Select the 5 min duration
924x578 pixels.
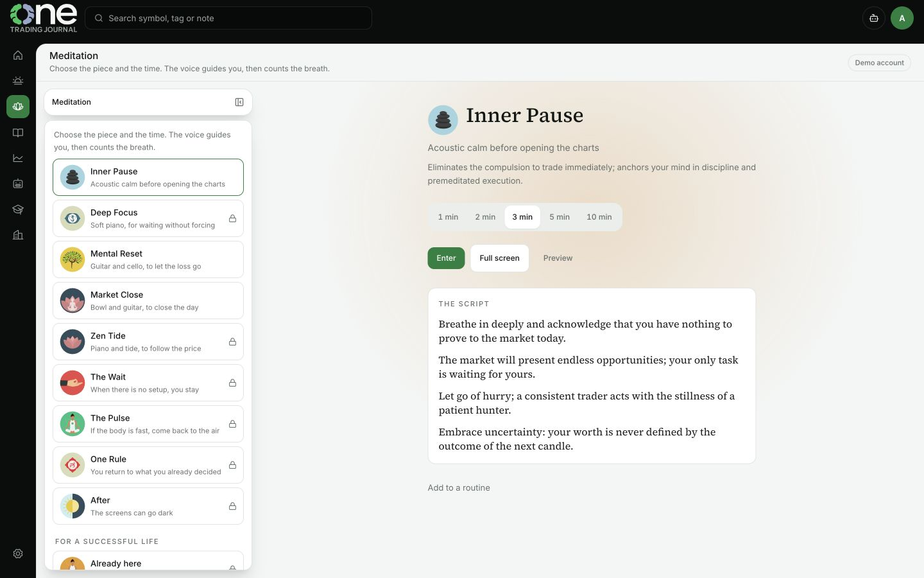(560, 217)
